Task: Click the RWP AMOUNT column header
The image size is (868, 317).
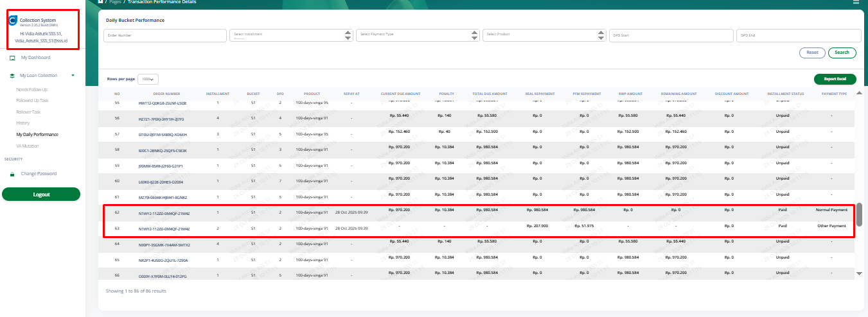Action: coord(630,94)
